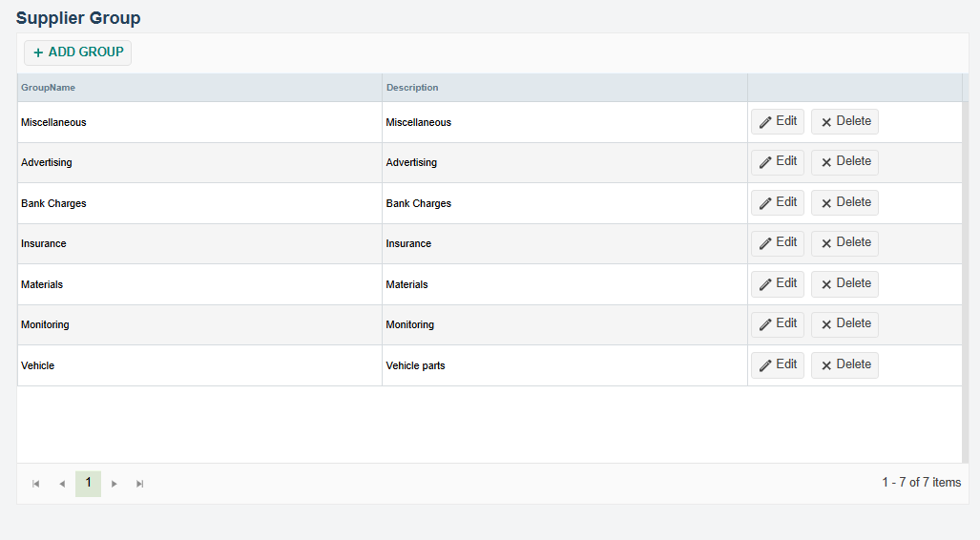The image size is (980, 540).
Task: Edit the Vehicle group
Action: pos(777,365)
